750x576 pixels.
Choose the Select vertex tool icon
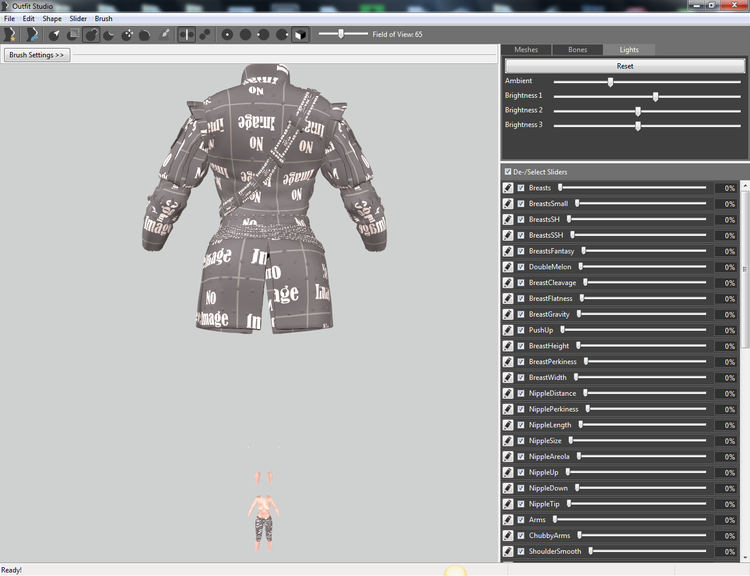55,34
